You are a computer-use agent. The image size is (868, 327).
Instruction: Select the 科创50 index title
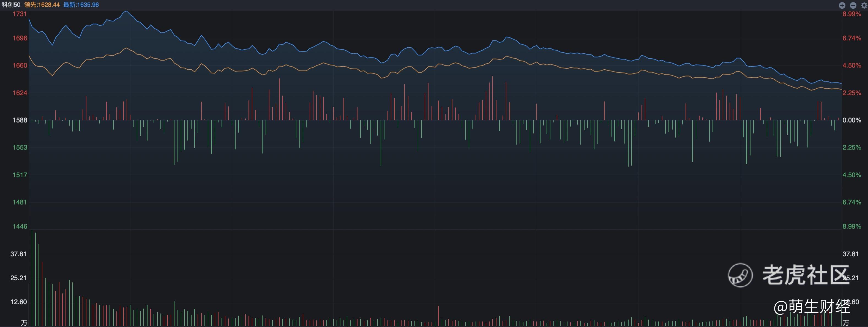coord(11,5)
